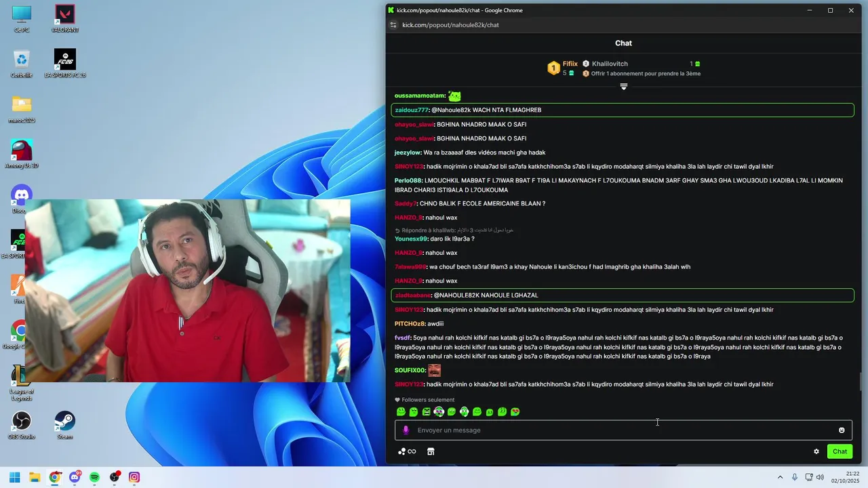Viewport: 868px width, 488px height.
Task: Click username ziadtaabane in chat
Action: [x=413, y=296]
